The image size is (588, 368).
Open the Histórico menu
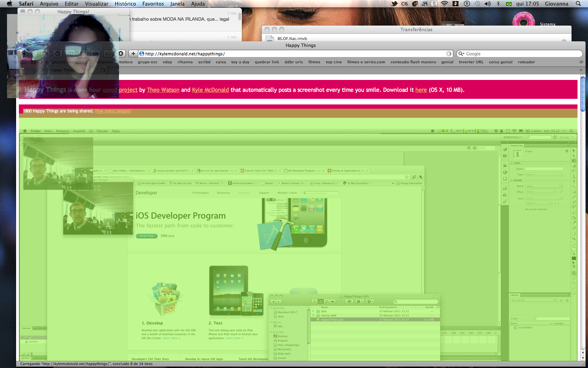(x=125, y=4)
